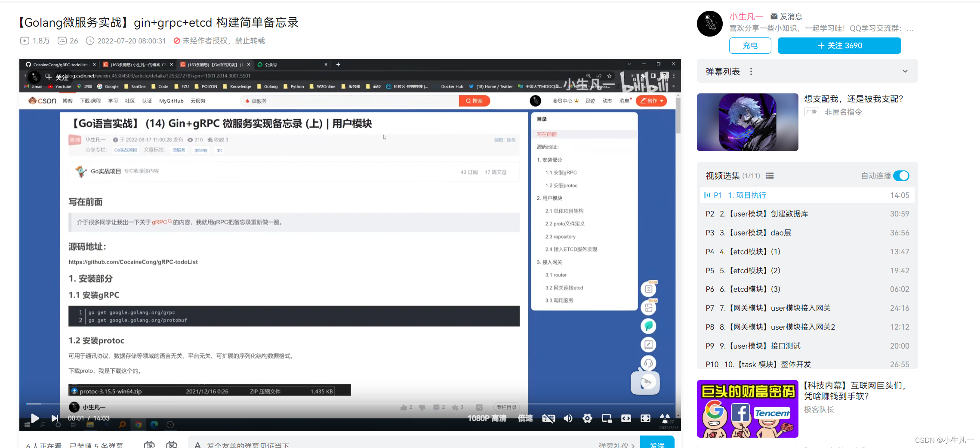Click 关注 overlay in video top-left
Viewport: 980px width, 448px height.
[x=57, y=77]
